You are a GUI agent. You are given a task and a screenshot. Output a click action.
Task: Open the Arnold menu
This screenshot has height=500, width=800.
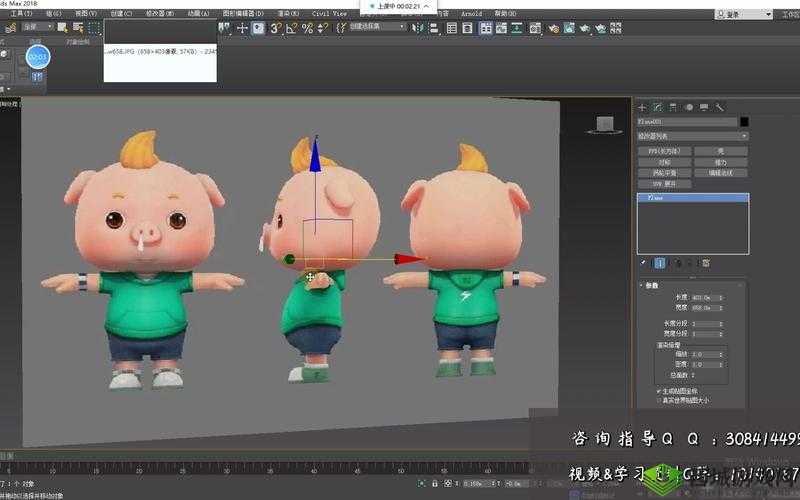tap(471, 14)
